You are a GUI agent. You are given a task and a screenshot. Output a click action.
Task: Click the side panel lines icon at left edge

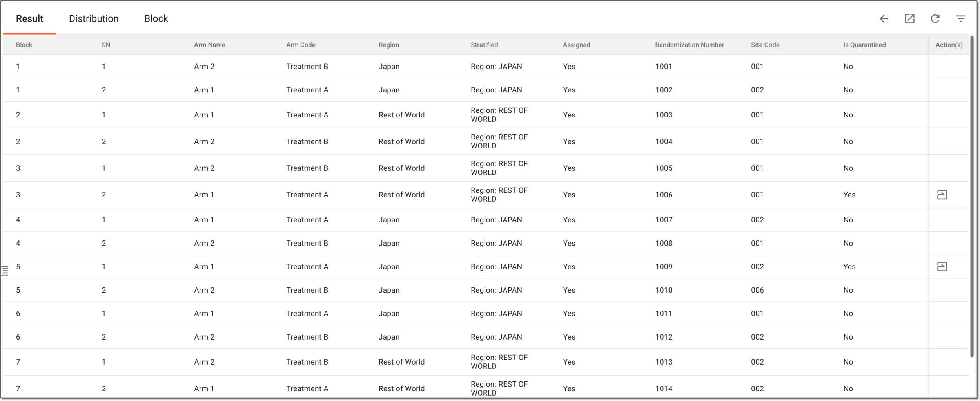tap(5, 271)
